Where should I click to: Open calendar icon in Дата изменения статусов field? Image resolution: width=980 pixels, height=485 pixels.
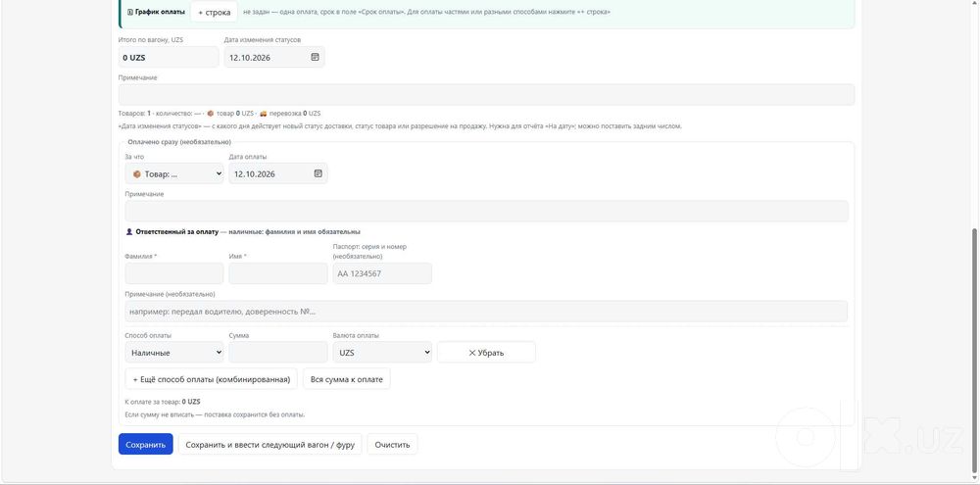(x=315, y=57)
